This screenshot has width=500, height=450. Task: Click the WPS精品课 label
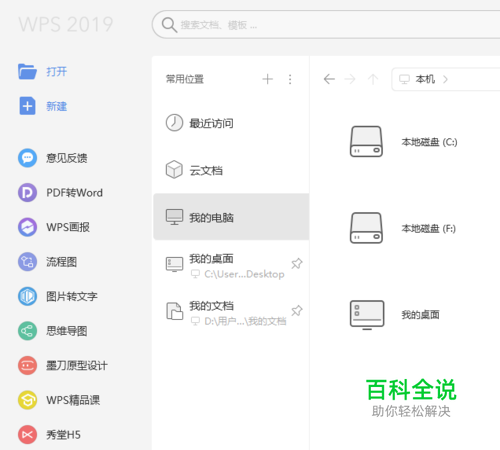click(73, 400)
